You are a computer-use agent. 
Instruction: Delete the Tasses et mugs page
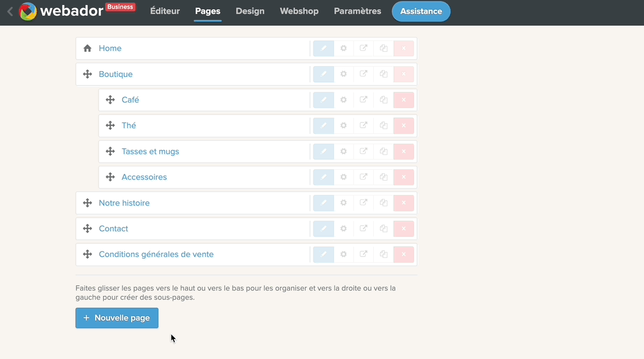(x=403, y=152)
